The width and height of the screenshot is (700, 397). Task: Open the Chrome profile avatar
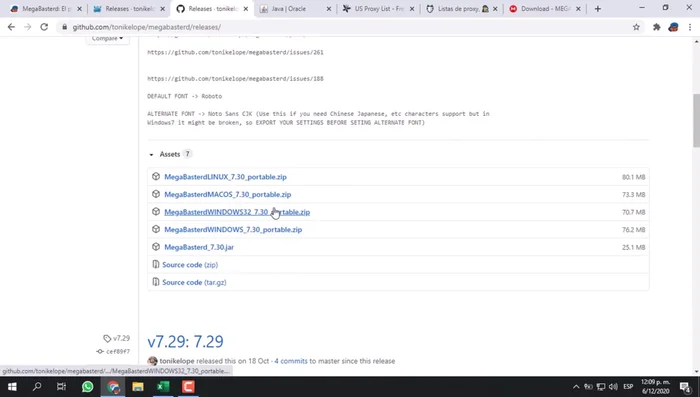click(673, 27)
